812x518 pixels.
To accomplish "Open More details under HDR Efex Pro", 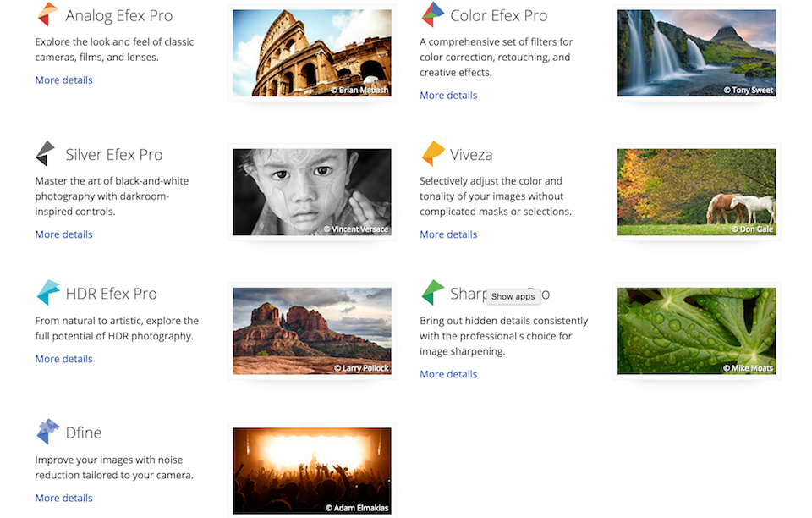I will pyautogui.click(x=63, y=359).
